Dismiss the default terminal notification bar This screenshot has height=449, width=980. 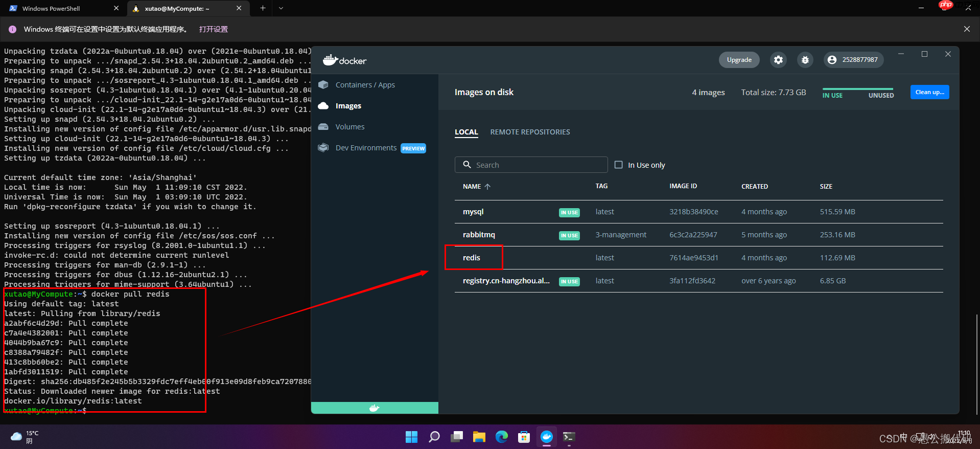point(967,29)
